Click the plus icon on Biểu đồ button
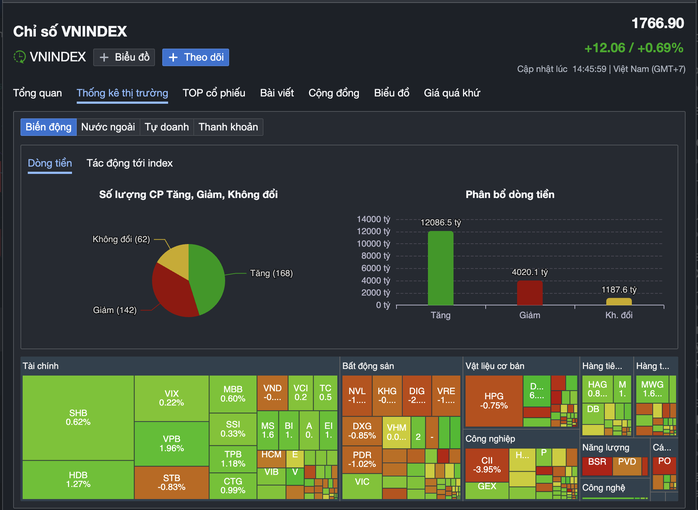Image resolution: width=698 pixels, height=510 pixels. pos(104,58)
